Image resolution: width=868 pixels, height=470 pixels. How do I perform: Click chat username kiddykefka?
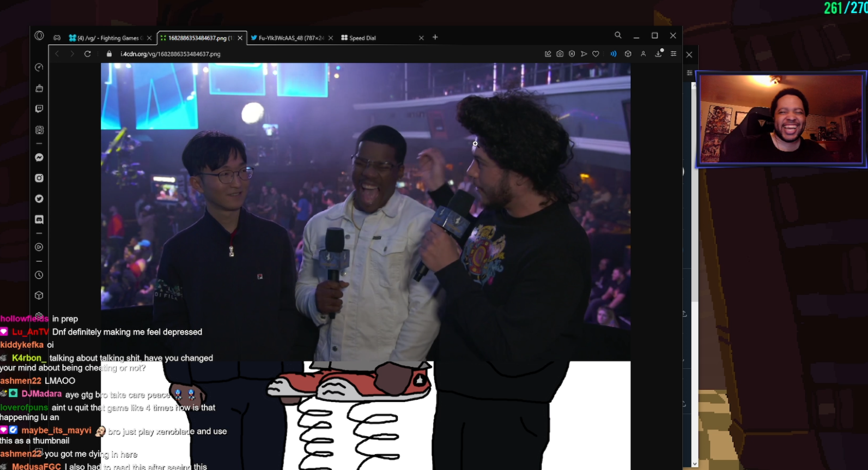(x=22, y=345)
